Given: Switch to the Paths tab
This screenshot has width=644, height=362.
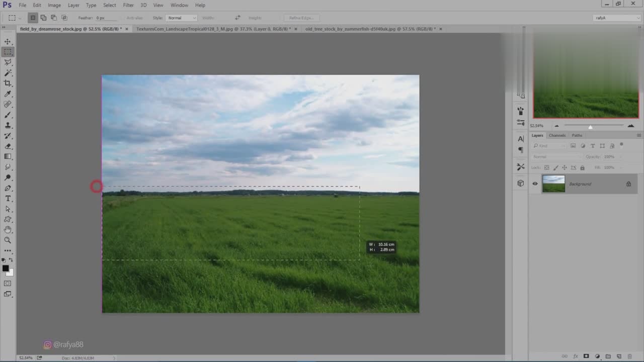Looking at the screenshot, I should [577, 135].
